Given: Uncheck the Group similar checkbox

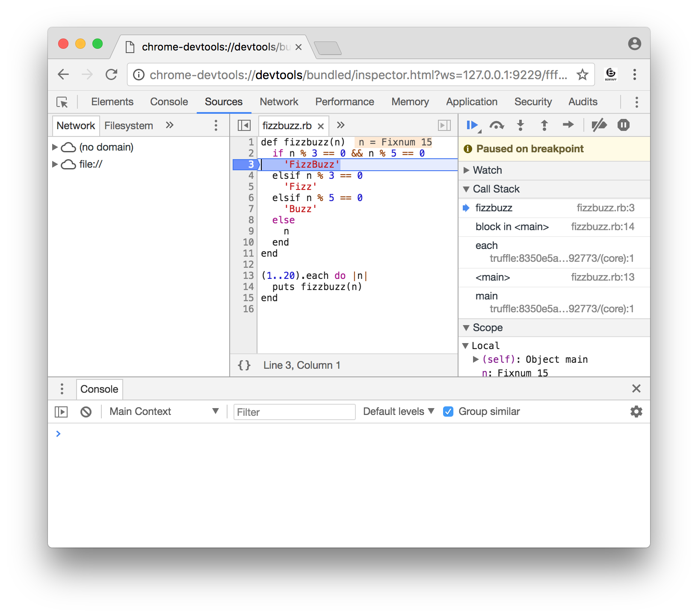Looking at the screenshot, I should point(448,412).
